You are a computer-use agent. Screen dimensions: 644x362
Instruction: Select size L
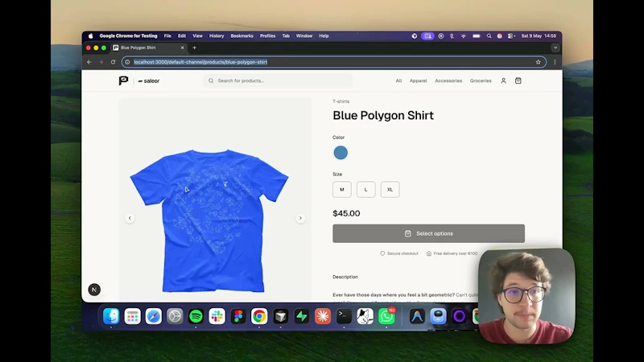click(x=365, y=190)
